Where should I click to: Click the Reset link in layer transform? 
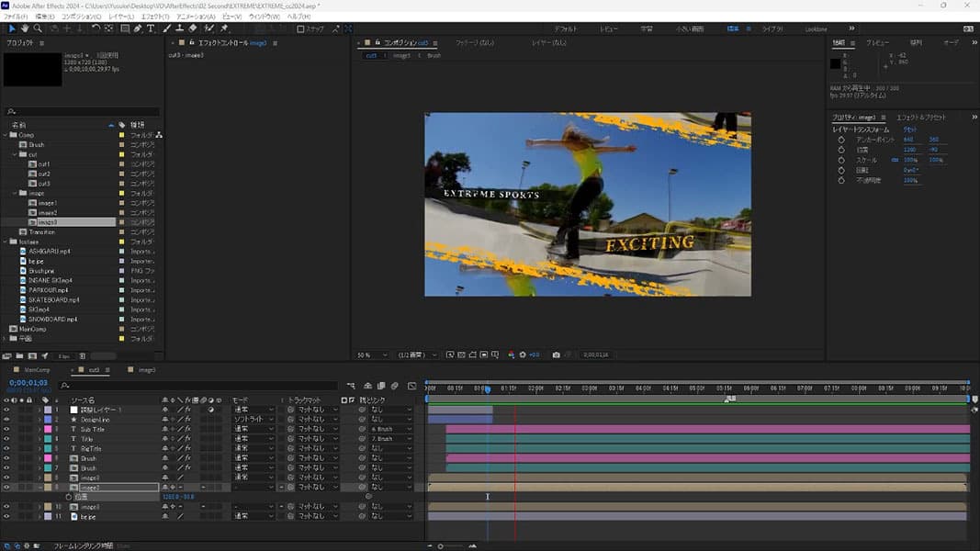coord(909,129)
